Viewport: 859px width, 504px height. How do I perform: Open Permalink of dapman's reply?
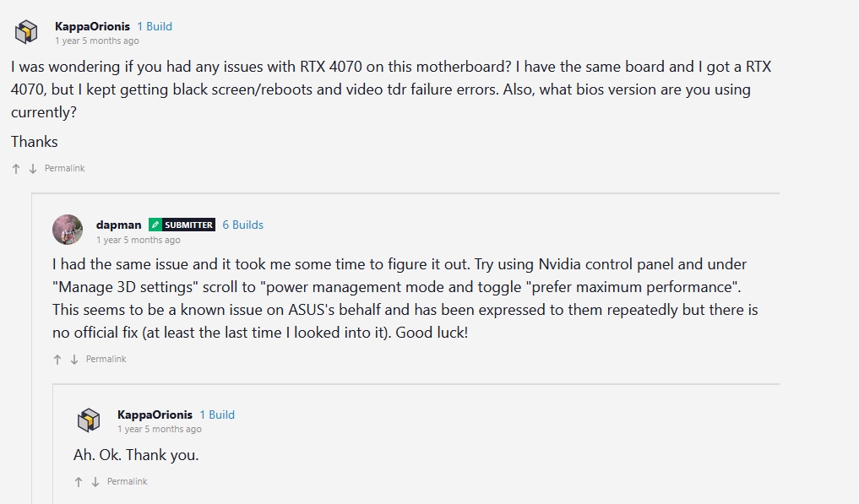coord(106,360)
